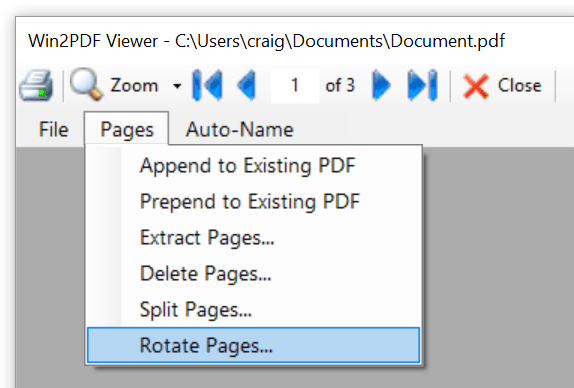574x388 pixels.
Task: Choose Prepend to Existing PDF
Action: (253, 201)
